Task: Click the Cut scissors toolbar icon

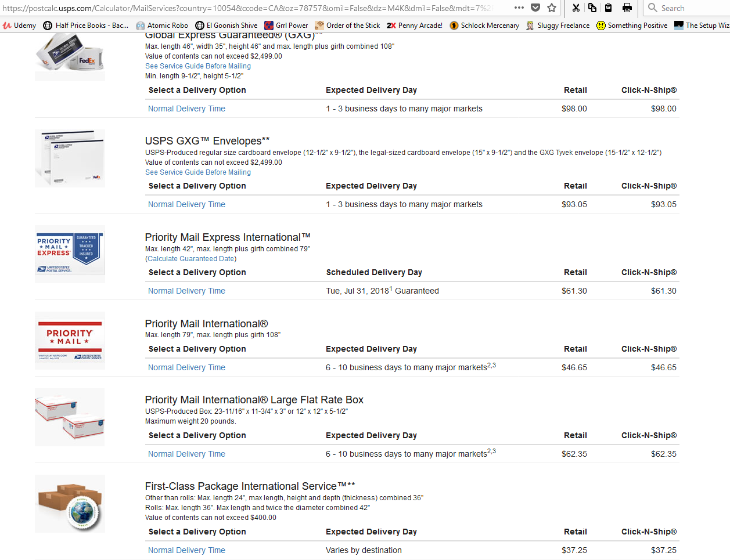Action: tap(576, 8)
